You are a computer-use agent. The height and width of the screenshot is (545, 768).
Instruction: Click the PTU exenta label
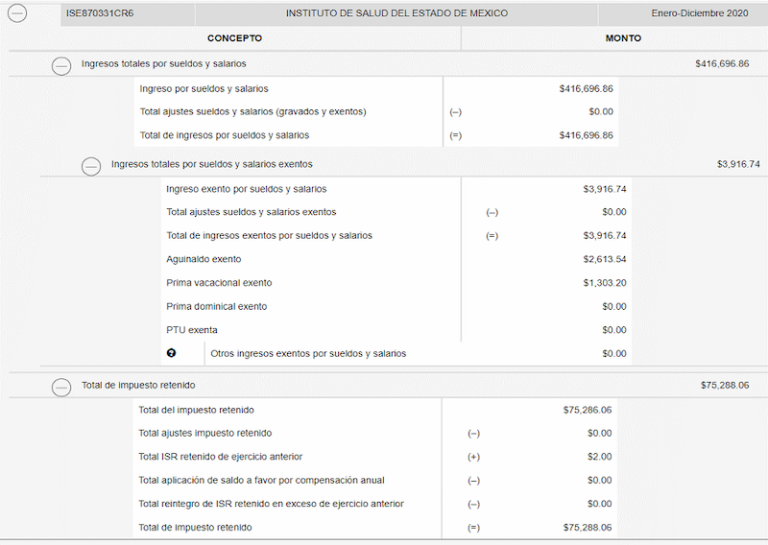tap(192, 330)
